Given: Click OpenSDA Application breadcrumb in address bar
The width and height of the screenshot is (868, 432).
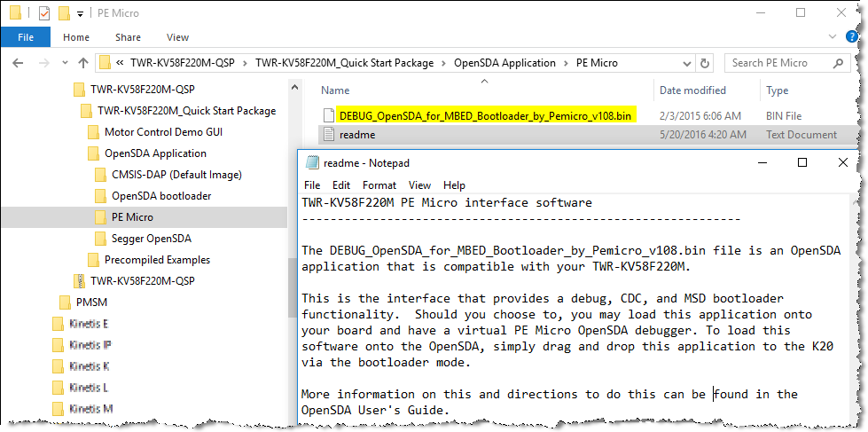Looking at the screenshot, I should click(x=504, y=63).
